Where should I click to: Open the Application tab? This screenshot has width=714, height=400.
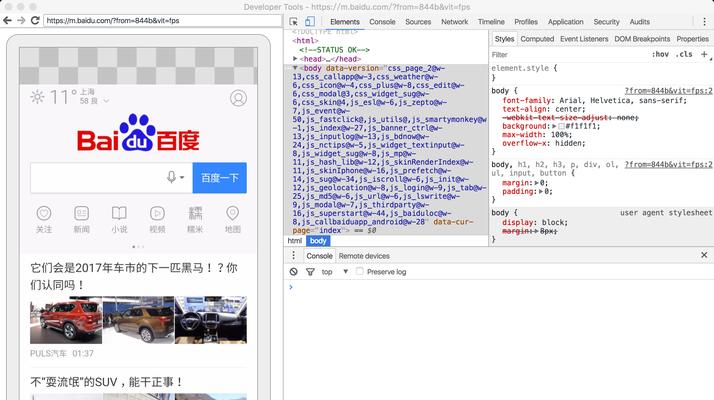(566, 22)
